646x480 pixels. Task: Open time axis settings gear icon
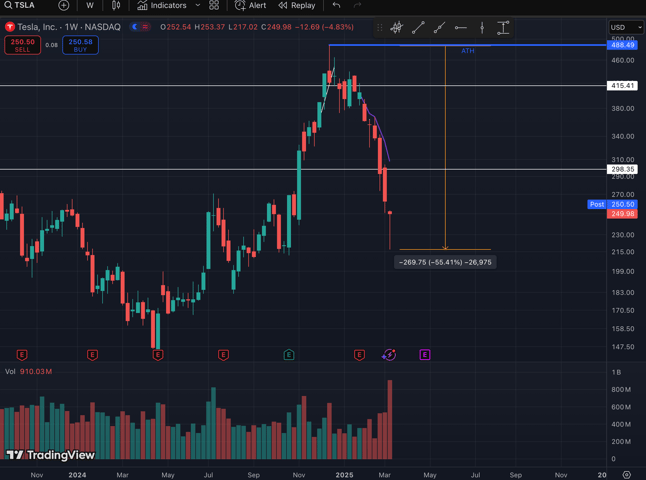pos(627,475)
